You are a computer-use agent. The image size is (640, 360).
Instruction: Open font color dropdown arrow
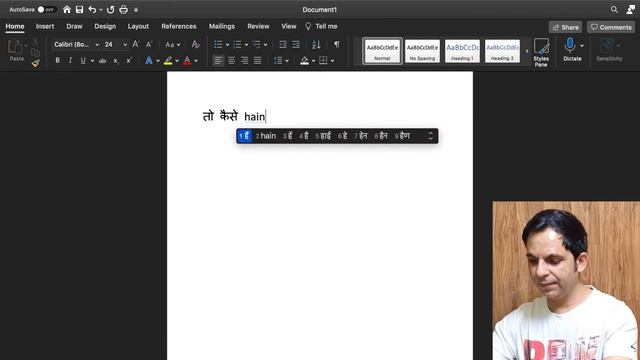[196, 61]
